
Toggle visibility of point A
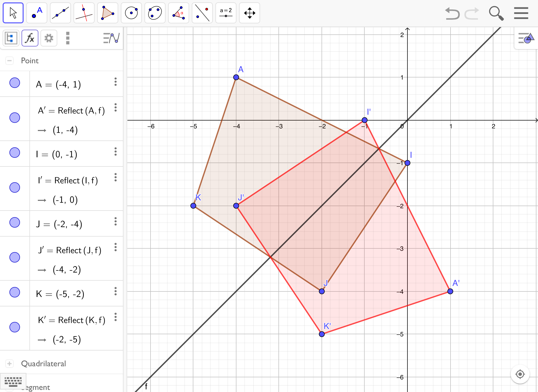(x=15, y=83)
